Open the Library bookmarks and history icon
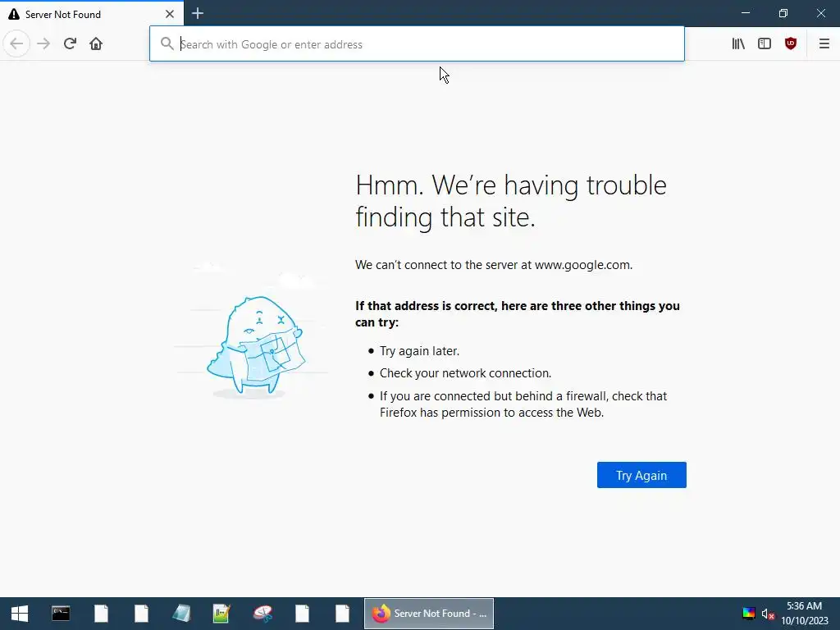The height and width of the screenshot is (630, 840). click(738, 43)
